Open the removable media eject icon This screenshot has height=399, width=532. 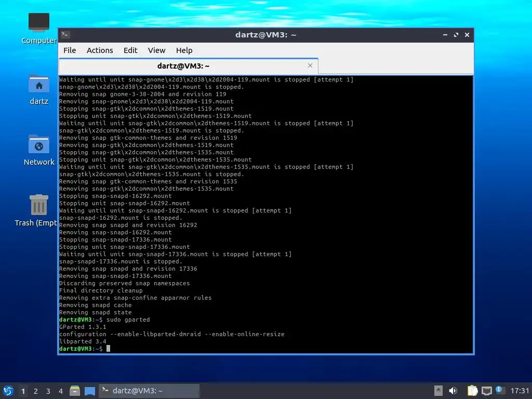[438, 391]
